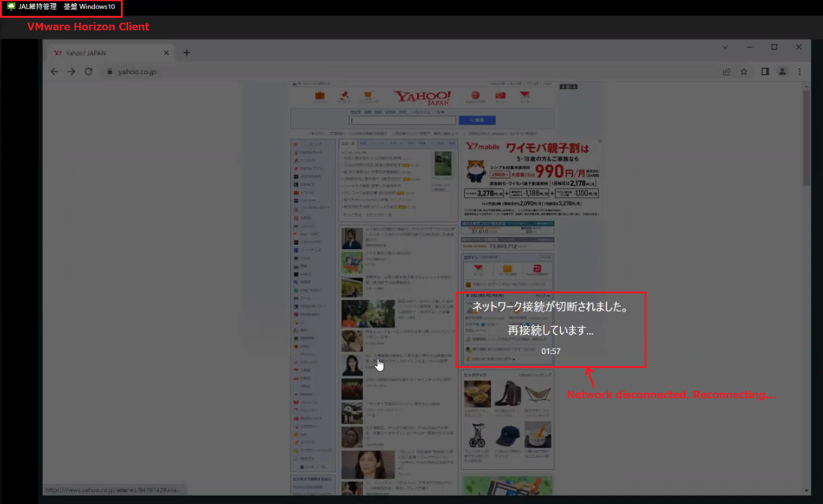Open Chrome three-dot menu
This screenshot has width=823, height=504.
(x=800, y=71)
